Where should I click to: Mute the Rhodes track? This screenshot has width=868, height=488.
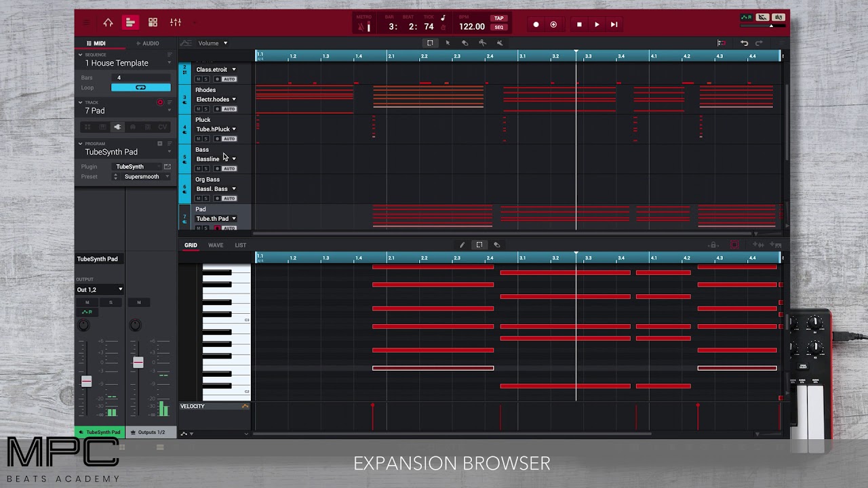click(x=199, y=109)
